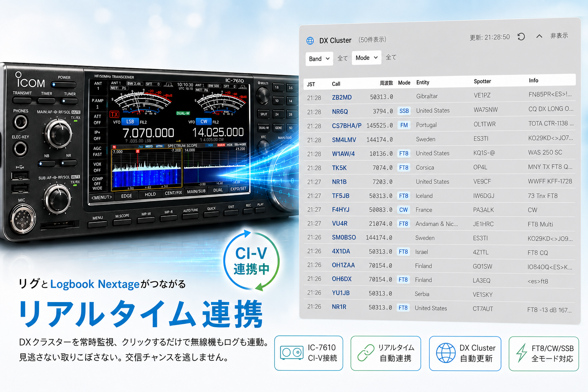Screen dimensions: 588x392
Task: Click the FT8/CW/SSB 全モード対応 card
Action: coord(544,354)
